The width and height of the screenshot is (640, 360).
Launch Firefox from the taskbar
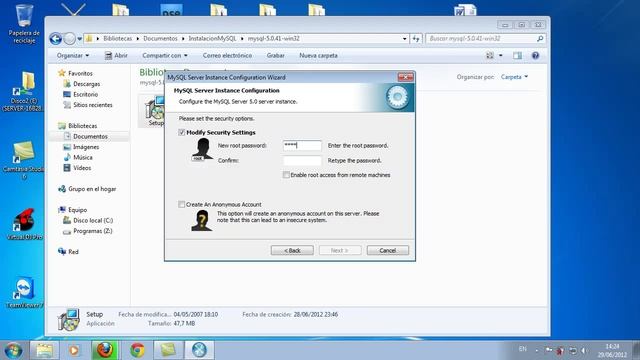pos(105,350)
